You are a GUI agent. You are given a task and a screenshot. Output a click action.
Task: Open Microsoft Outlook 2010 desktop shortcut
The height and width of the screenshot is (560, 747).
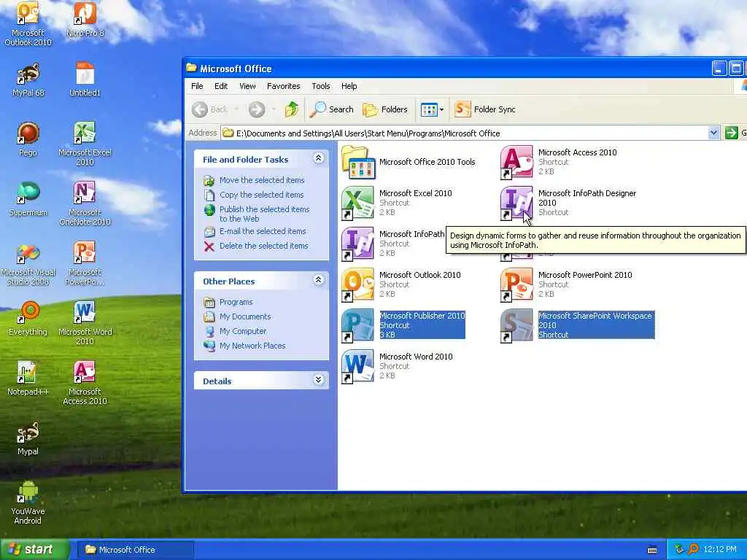[28, 24]
